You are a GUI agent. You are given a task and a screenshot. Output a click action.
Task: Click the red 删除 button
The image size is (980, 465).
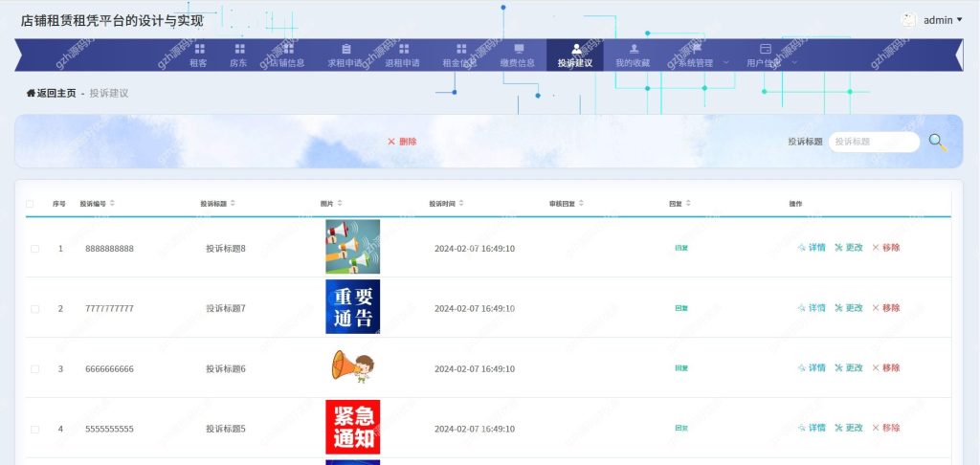[x=402, y=142]
